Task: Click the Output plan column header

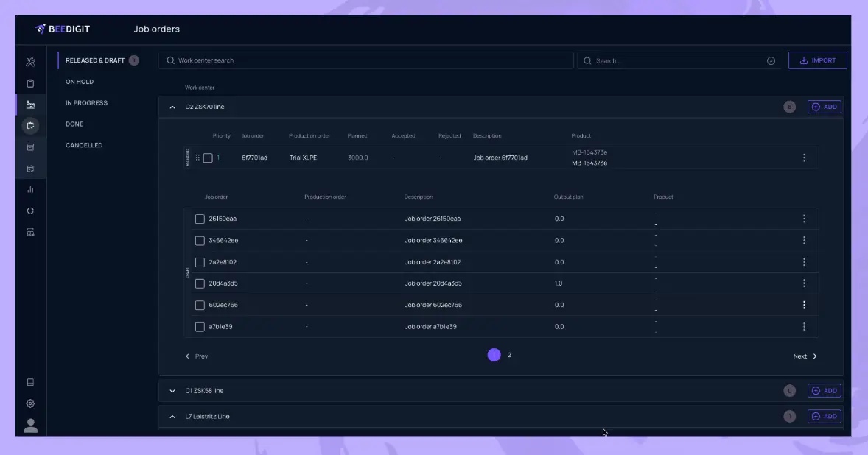Action: pyautogui.click(x=569, y=197)
